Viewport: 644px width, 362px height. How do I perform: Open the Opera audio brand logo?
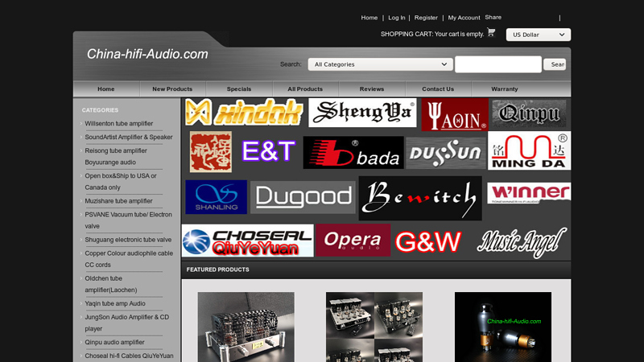pos(353,240)
